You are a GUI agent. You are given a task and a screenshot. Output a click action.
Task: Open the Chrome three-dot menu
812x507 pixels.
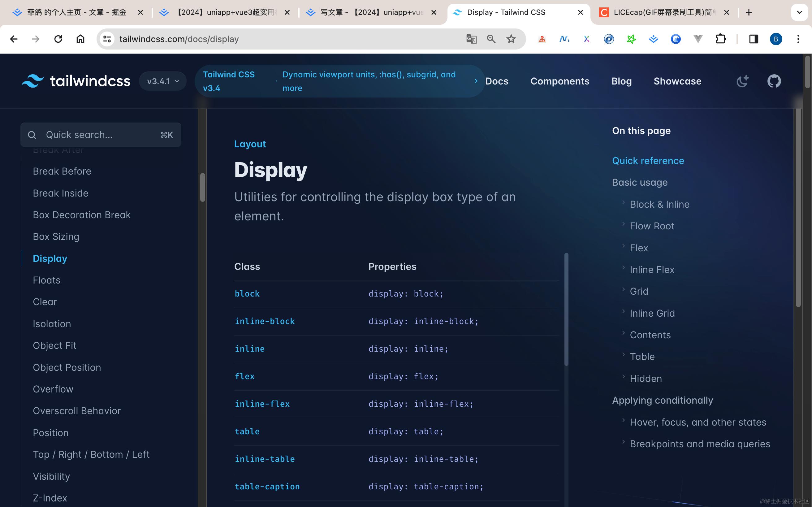coord(798,39)
